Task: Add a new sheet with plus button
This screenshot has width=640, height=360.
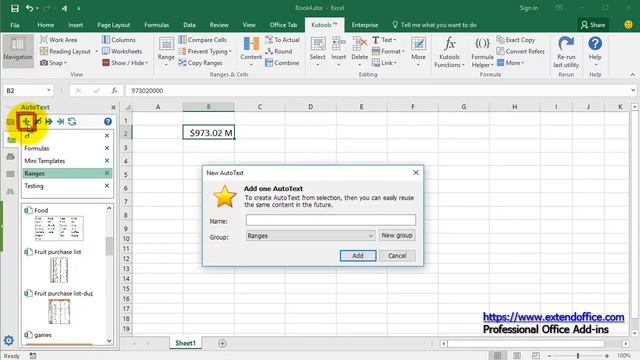Action: 222,343
